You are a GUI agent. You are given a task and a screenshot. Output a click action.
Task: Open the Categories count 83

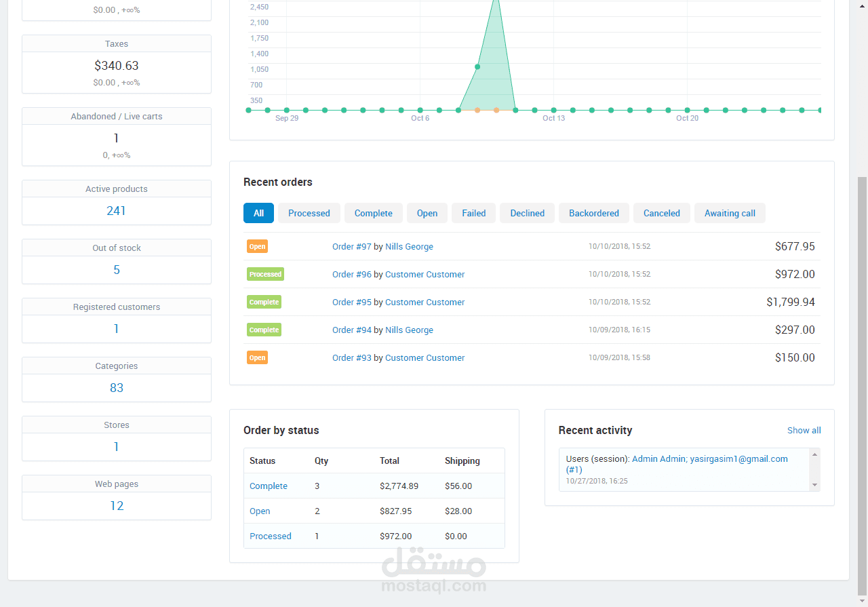[x=117, y=388]
